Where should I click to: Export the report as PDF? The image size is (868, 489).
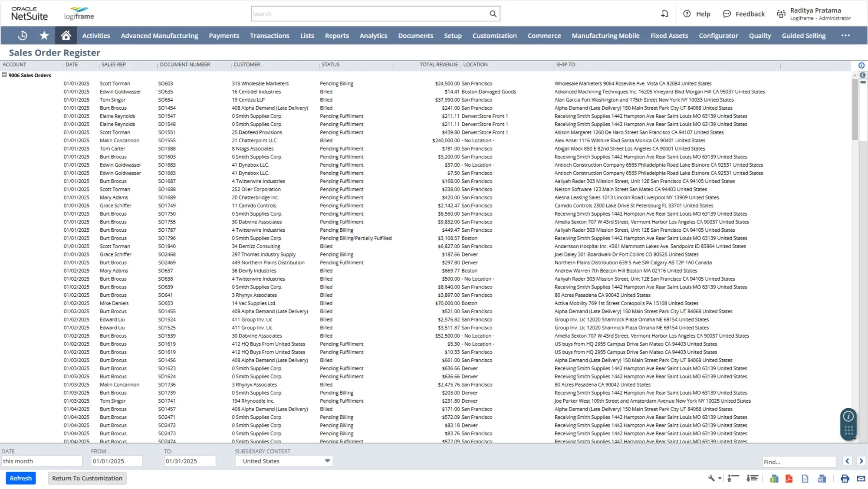pos(789,478)
